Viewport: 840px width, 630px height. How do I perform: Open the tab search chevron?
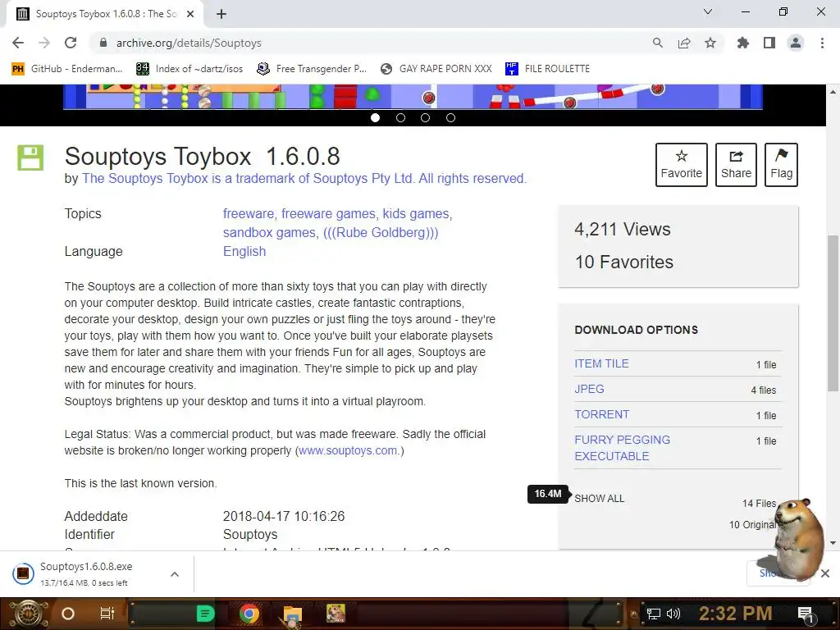click(x=708, y=11)
